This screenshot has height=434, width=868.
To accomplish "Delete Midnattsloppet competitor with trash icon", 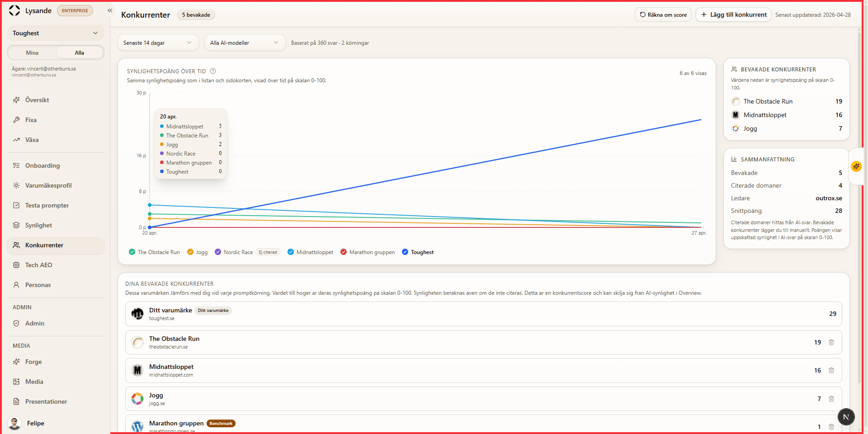I will pyautogui.click(x=831, y=370).
